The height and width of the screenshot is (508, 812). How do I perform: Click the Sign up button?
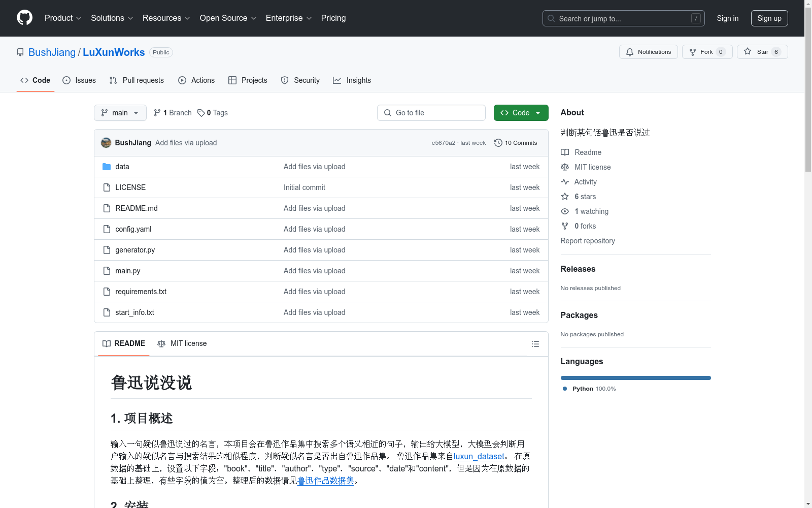[769, 18]
